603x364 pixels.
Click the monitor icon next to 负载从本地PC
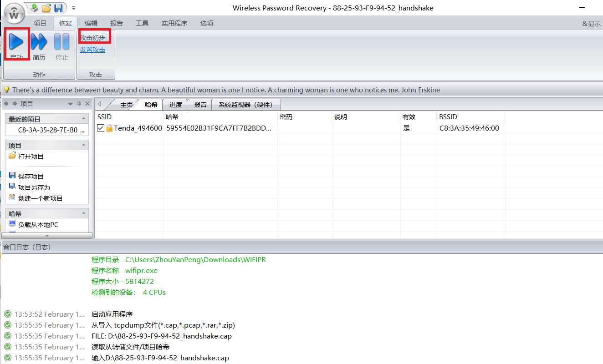click(12, 224)
